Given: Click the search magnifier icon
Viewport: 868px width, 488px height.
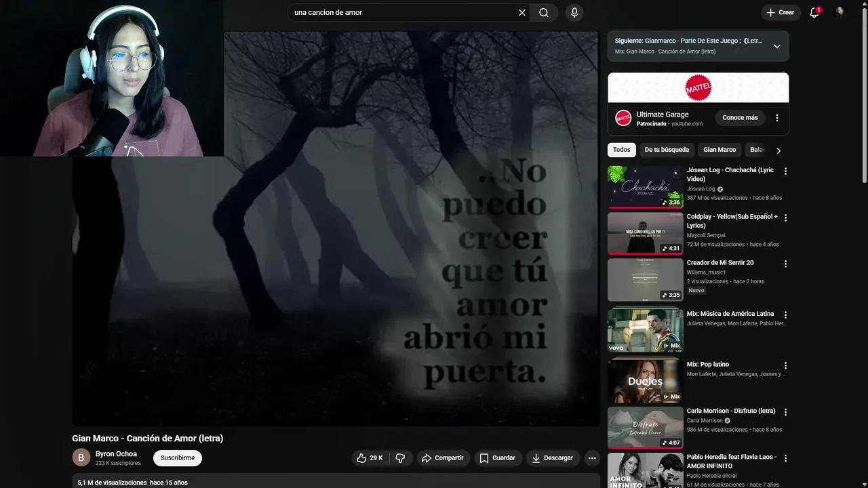Looking at the screenshot, I should tap(543, 12).
